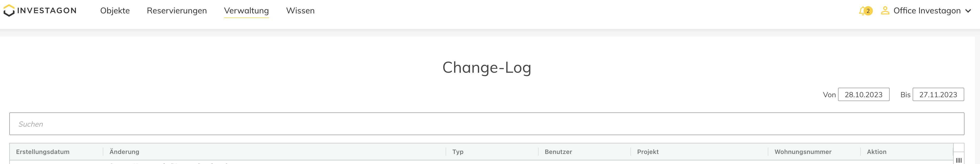Sort table by Benutzer column

tap(558, 152)
